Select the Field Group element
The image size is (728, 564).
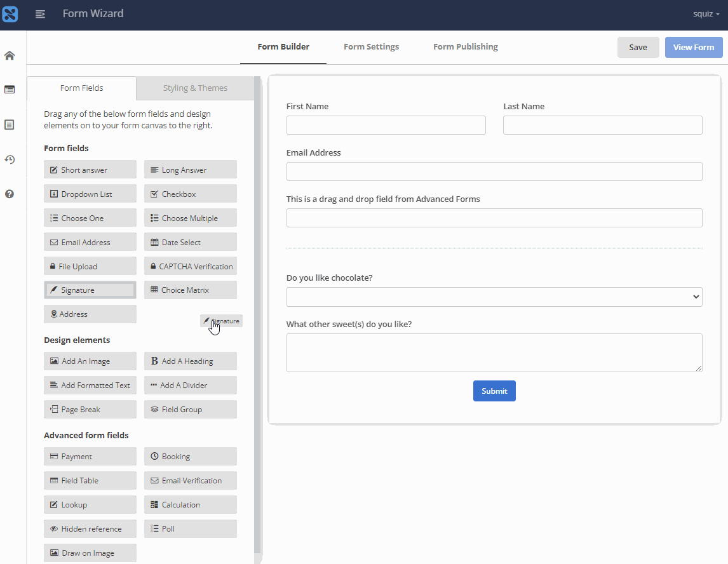[191, 410]
